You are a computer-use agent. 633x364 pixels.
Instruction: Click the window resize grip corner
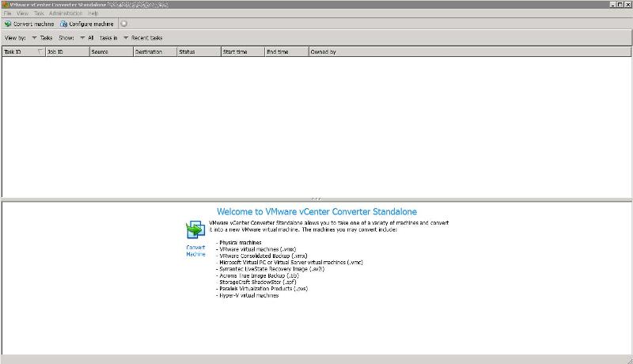(x=629, y=360)
